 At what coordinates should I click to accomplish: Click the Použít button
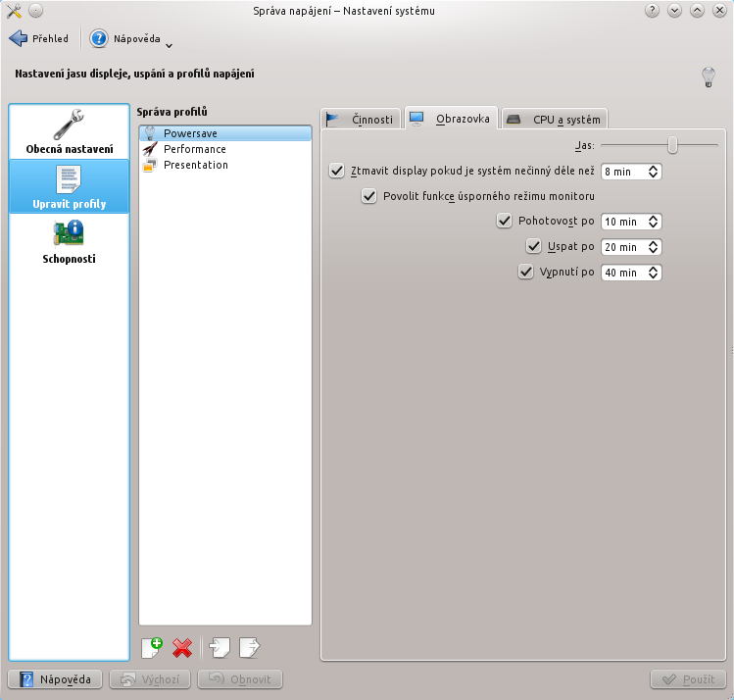(x=688, y=679)
